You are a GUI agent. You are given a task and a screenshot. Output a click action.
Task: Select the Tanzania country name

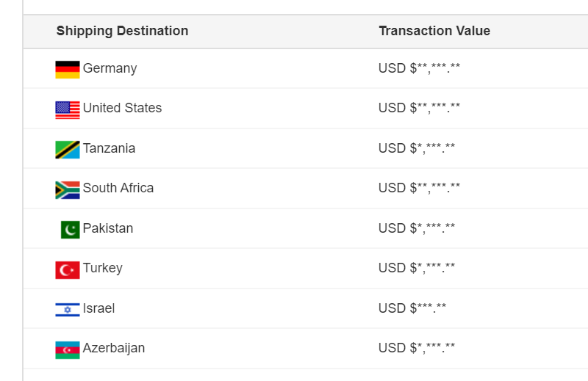[109, 148]
